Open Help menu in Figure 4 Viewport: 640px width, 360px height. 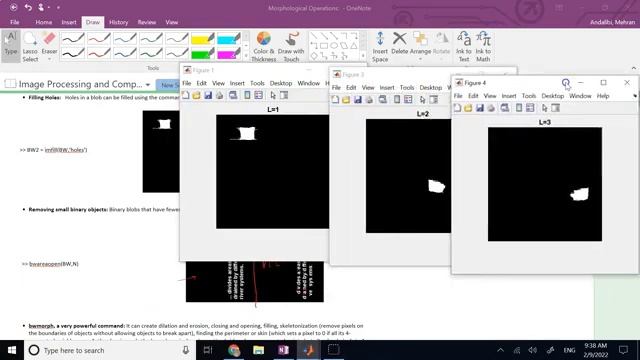pyautogui.click(x=603, y=96)
